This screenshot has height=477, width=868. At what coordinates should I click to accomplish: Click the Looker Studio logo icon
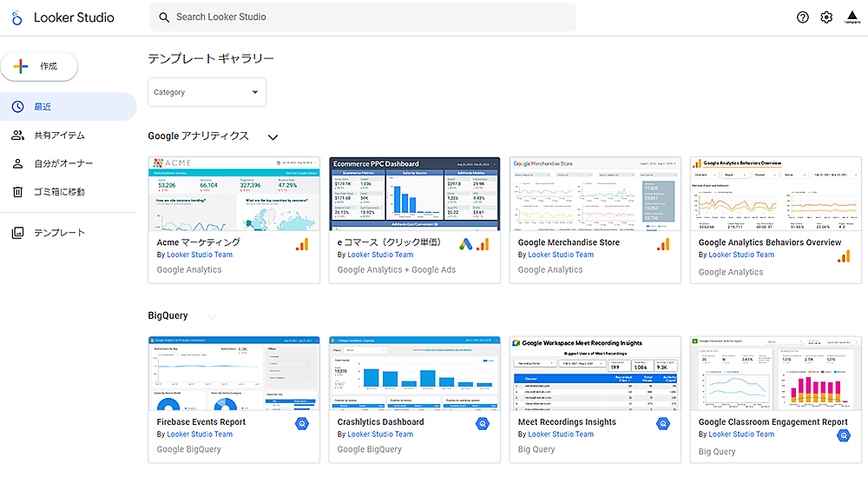coord(16,17)
